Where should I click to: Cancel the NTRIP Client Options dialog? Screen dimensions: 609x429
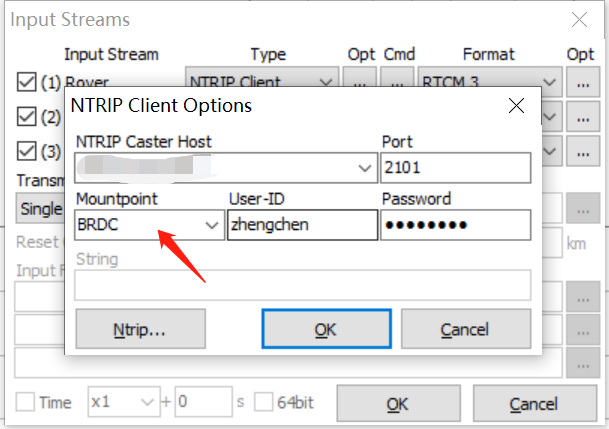tap(466, 329)
